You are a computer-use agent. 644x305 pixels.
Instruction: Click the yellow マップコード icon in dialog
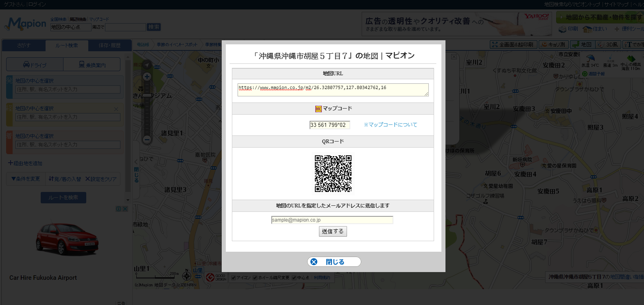click(x=318, y=109)
